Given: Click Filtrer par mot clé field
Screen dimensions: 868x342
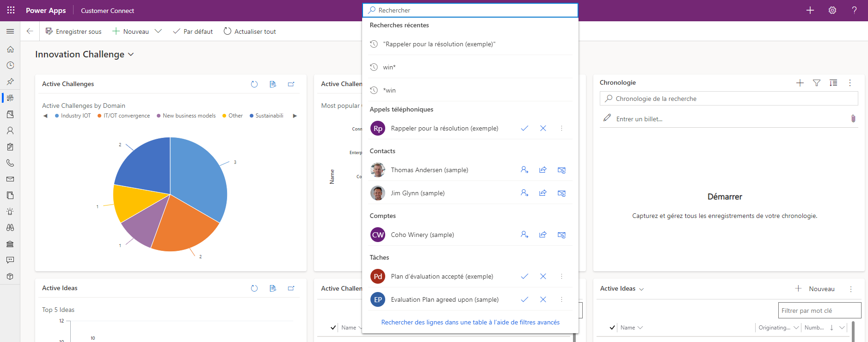Looking at the screenshot, I should (819, 311).
